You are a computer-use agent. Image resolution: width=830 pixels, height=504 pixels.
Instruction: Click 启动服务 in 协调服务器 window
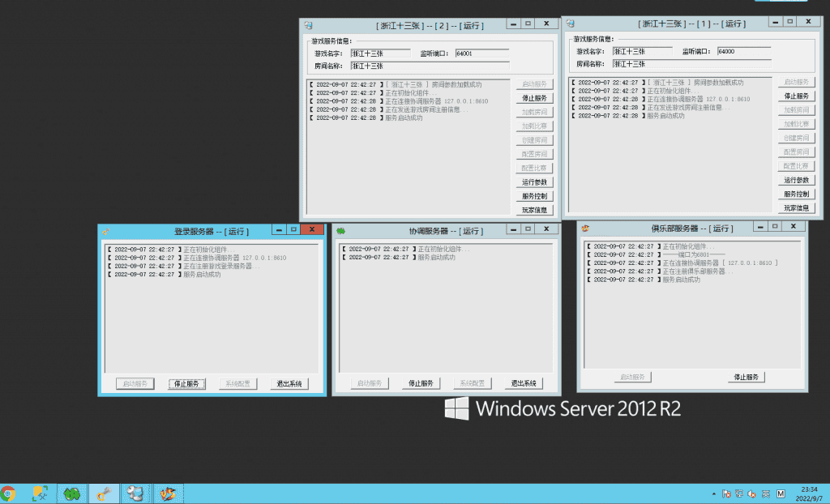coord(370,383)
